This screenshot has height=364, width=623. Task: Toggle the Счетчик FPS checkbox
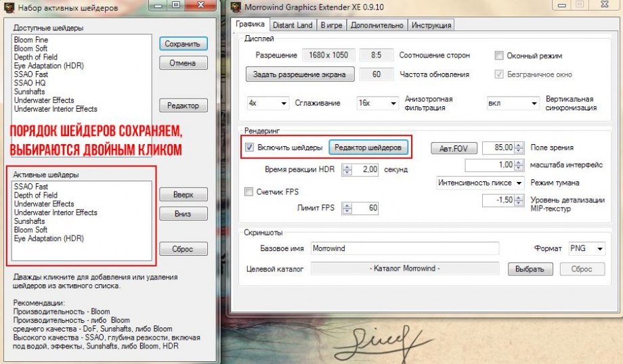pyautogui.click(x=249, y=192)
